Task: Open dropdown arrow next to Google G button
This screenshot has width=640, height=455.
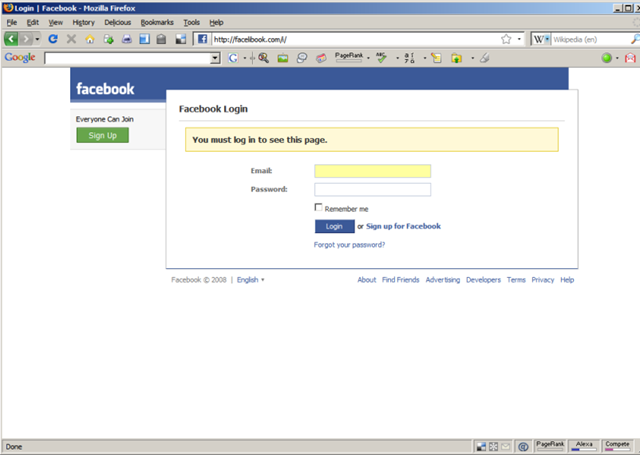Action: tap(244, 58)
